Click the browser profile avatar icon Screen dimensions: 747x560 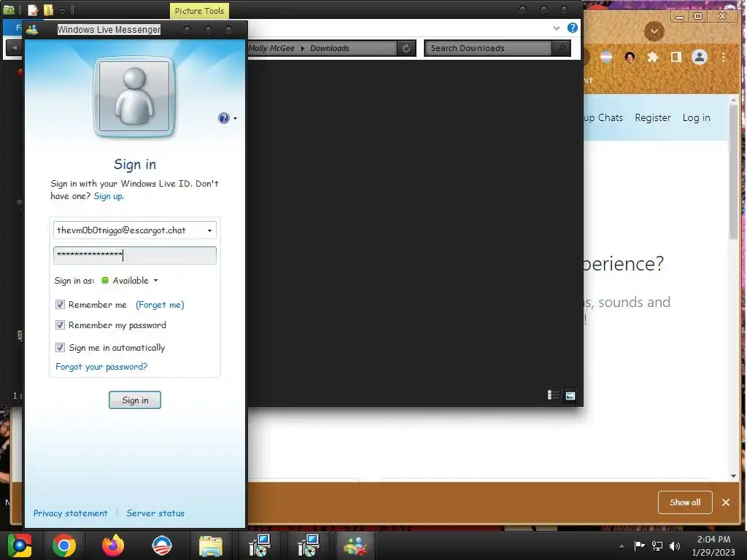tap(700, 57)
